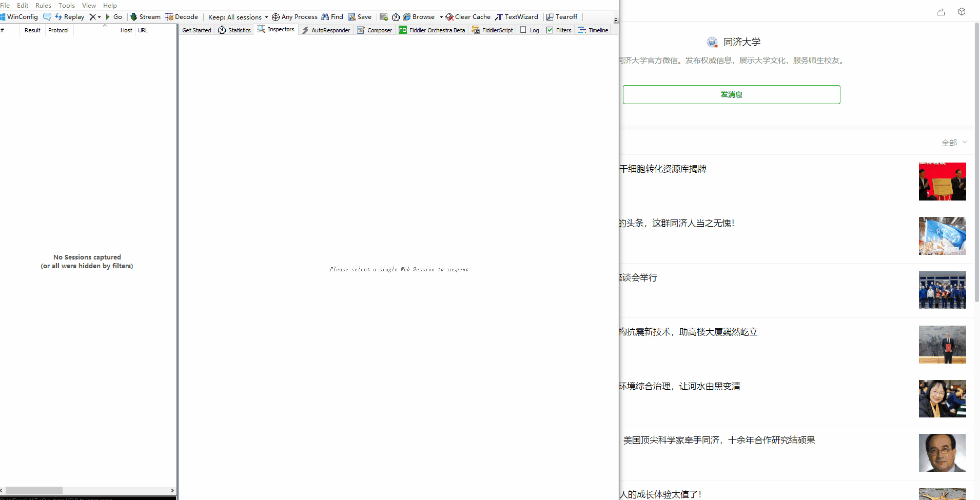Screen dimensions: 980x500
Task: Open the Composer tab
Action: click(x=375, y=30)
